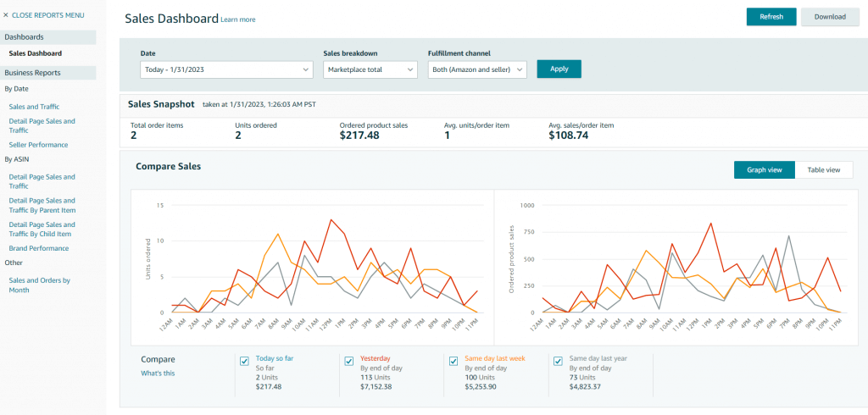Image resolution: width=868 pixels, height=415 pixels.
Task: Open Sales and Traffic report
Action: pyautogui.click(x=34, y=107)
